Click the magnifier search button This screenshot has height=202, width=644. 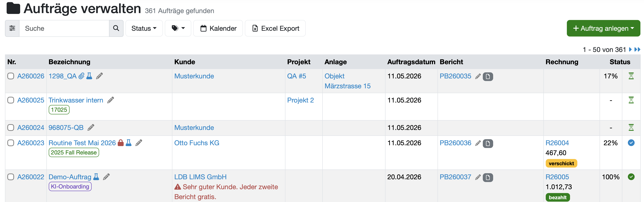tap(116, 28)
